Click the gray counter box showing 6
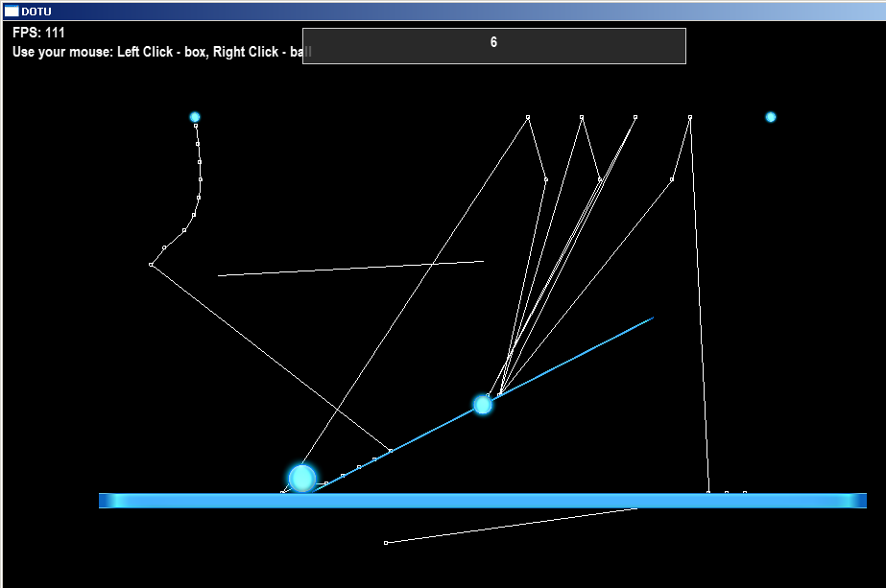Screen dimensions: 886x588 pos(493,46)
